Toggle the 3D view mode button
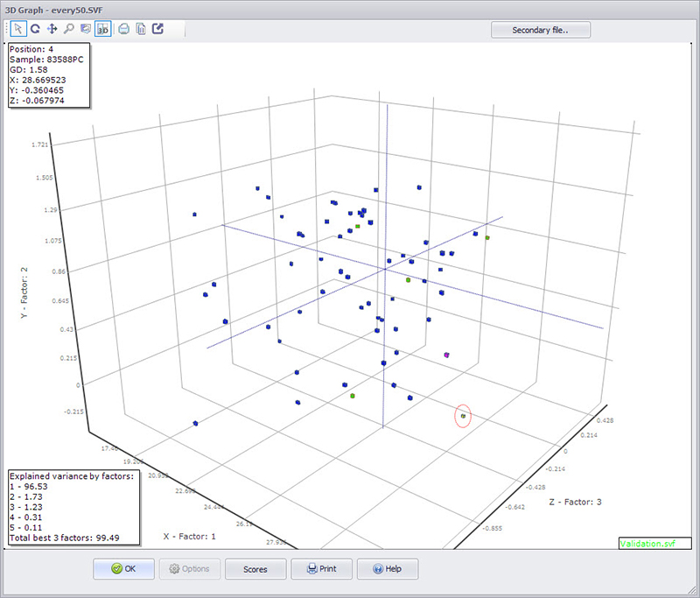Screen dimensions: 700x598 pos(102,29)
